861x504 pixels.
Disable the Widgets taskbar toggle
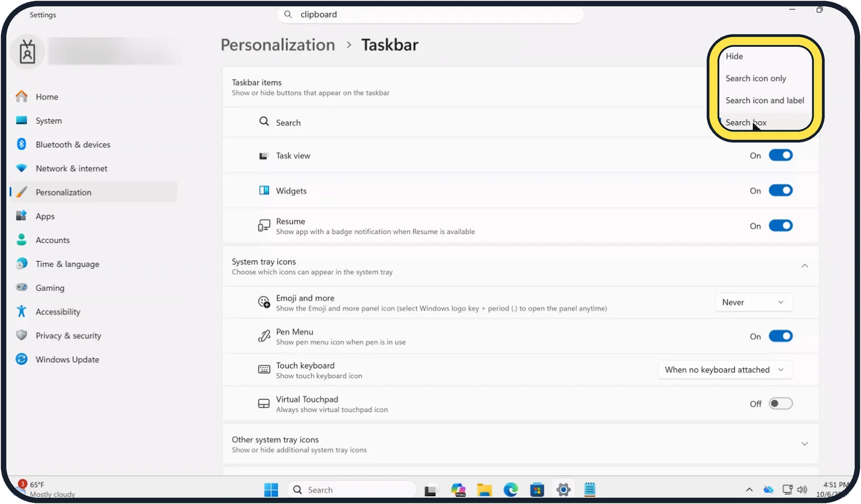coord(781,191)
